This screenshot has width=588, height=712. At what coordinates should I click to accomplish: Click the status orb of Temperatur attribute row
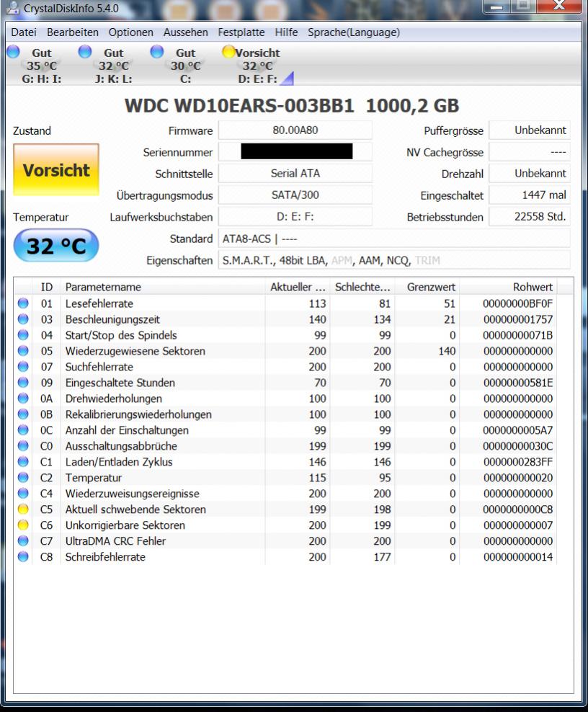click(23, 478)
